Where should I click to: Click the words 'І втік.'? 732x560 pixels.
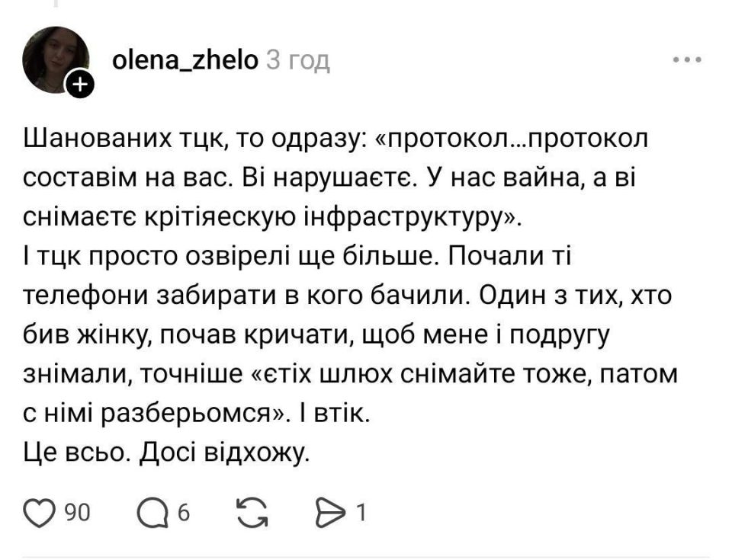tap(335, 414)
